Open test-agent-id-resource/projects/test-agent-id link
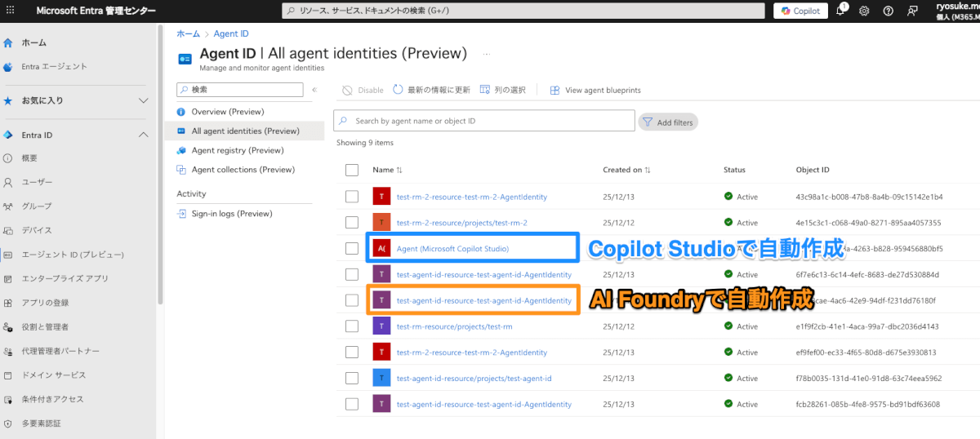 (474, 379)
